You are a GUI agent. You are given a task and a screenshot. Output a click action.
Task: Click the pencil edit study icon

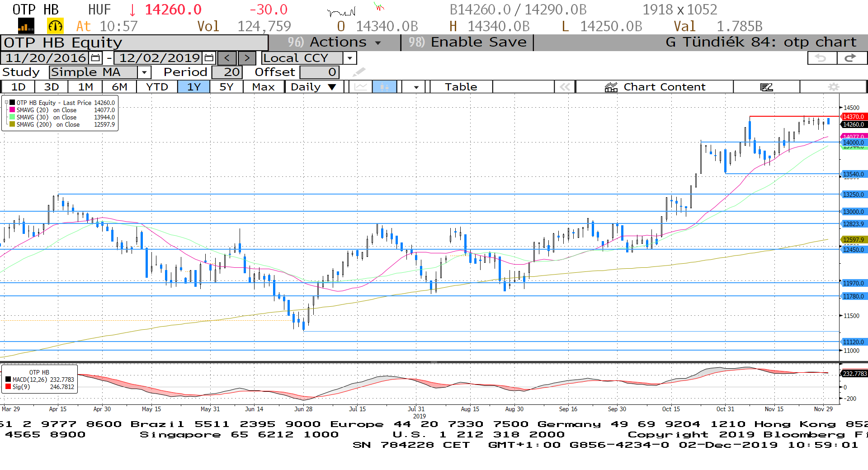[359, 72]
